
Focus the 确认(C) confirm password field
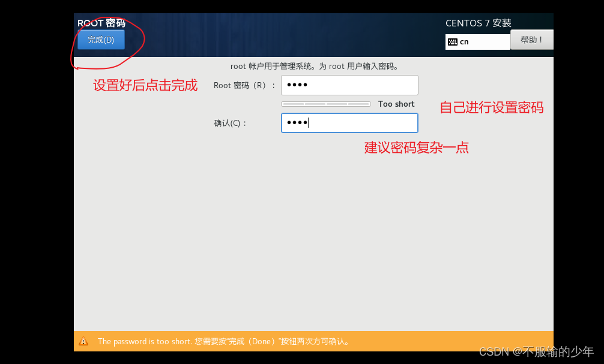(349, 123)
